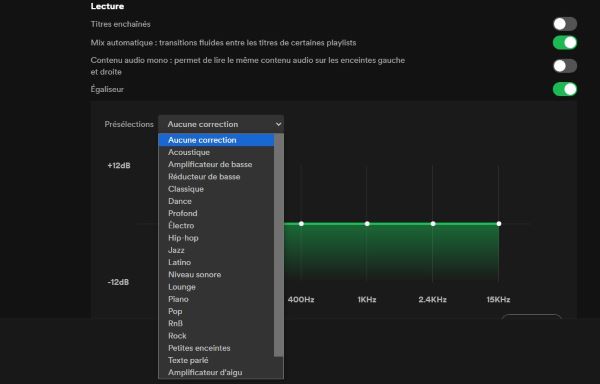600x384 pixels.
Task: Pick the Petites enceintes preset
Action: (x=216, y=348)
